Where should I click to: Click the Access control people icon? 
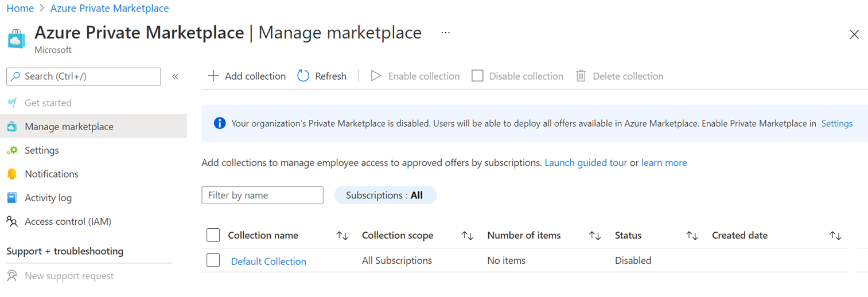click(12, 221)
